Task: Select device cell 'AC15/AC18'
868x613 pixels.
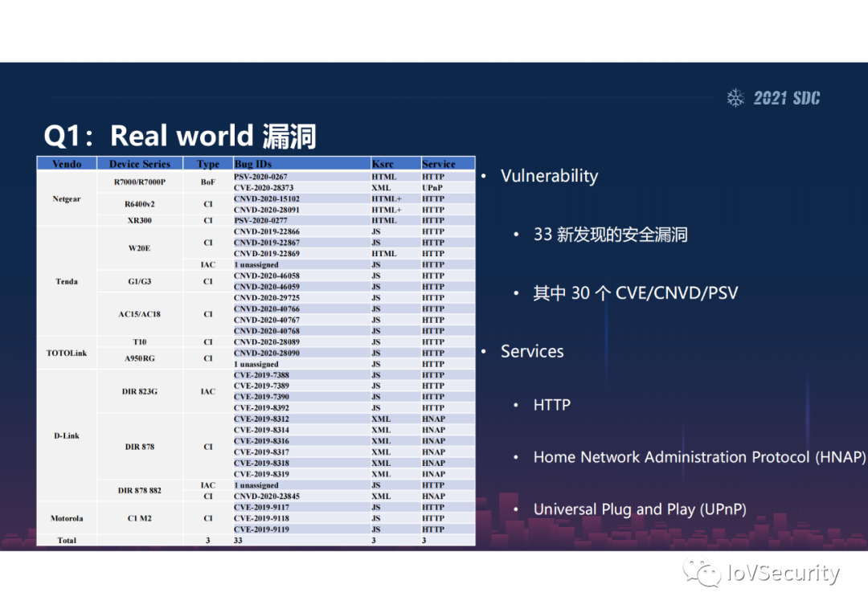Action: (140, 314)
